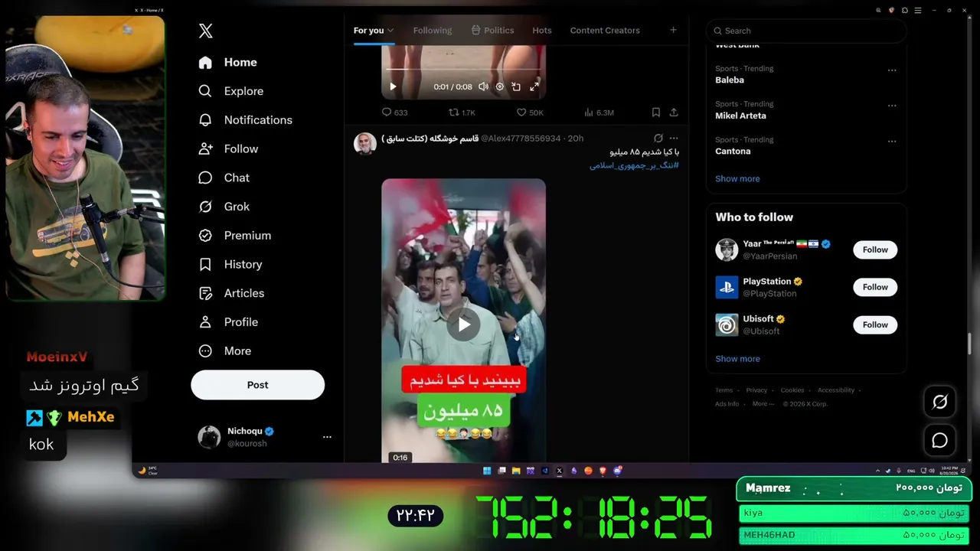Play the 85 million video in the post
980x551 pixels.
[x=463, y=324]
